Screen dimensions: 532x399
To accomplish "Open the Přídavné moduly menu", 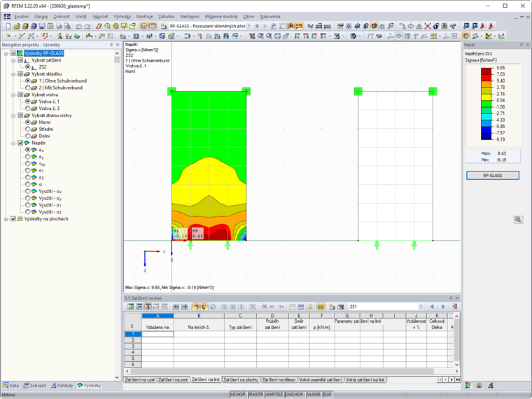I will point(221,16).
